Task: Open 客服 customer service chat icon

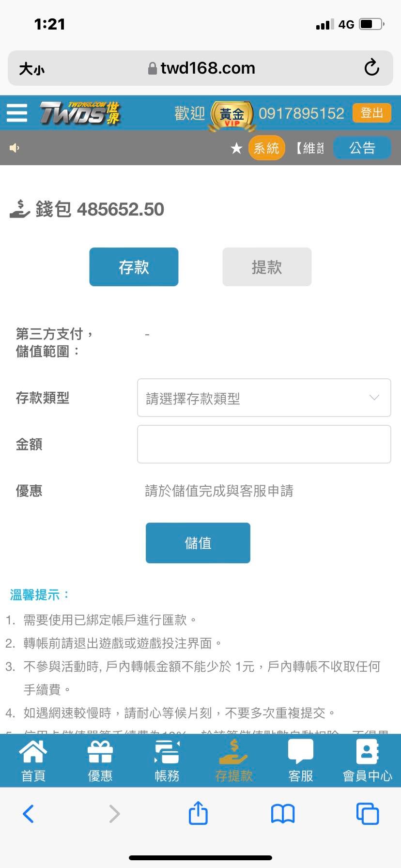Action: (x=301, y=752)
